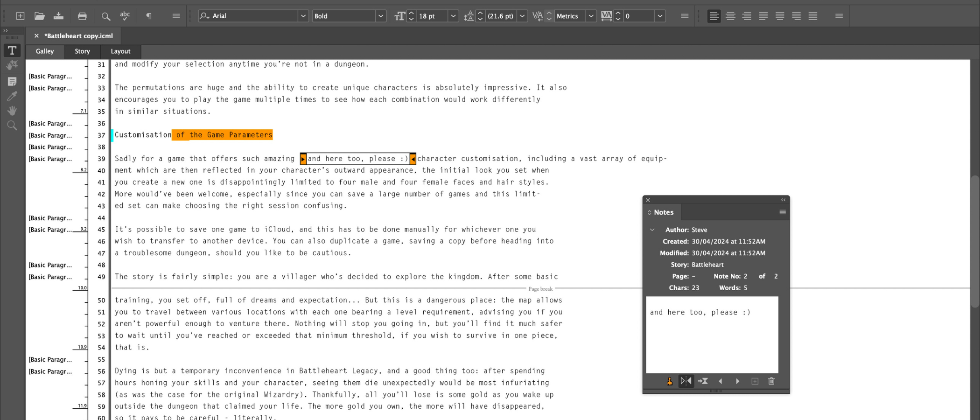Click the leading stepper arrows
The image size is (980, 420).
(480, 16)
